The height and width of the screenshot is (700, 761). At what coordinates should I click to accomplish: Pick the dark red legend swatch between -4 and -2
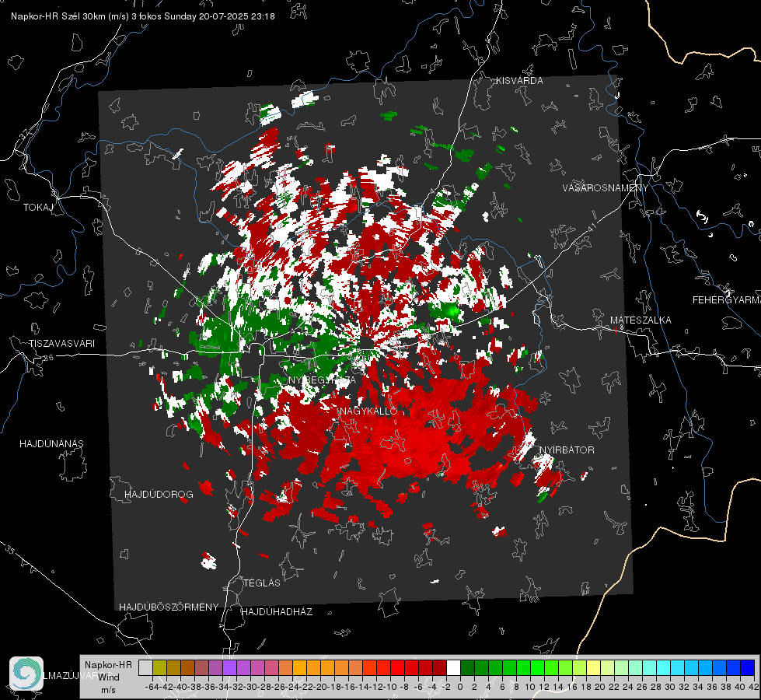[439, 667]
